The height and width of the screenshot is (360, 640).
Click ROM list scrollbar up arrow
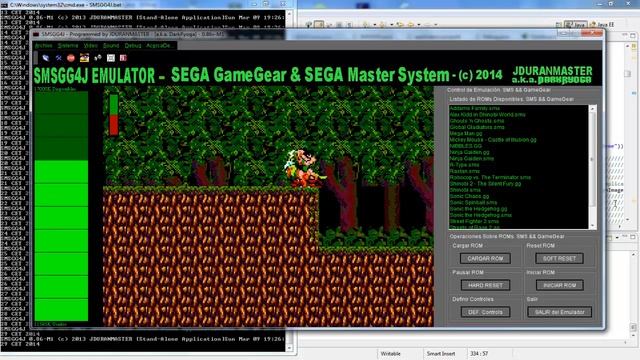[592, 109]
